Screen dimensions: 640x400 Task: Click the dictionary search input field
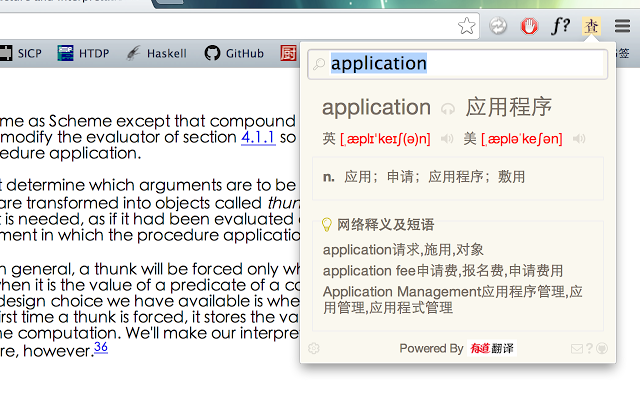click(x=465, y=64)
